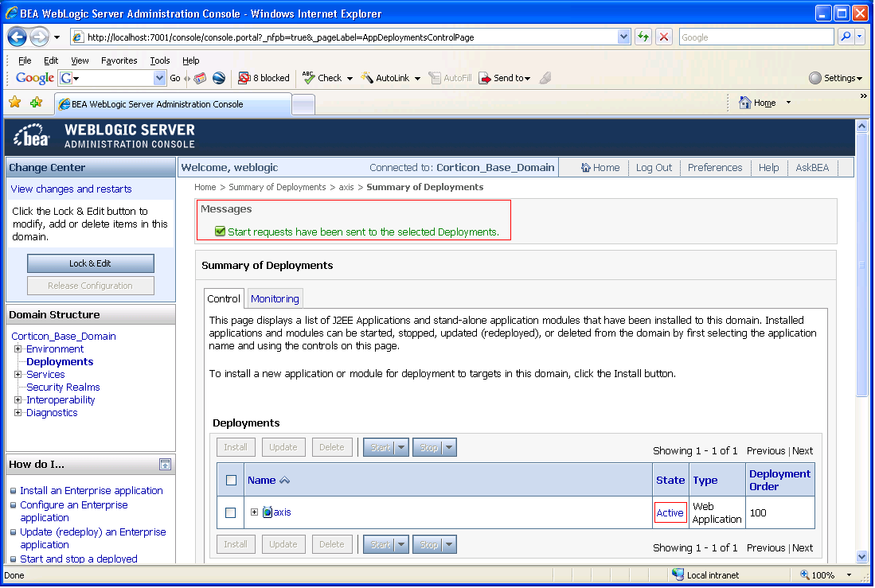Expand the Diagnostics tree node
Viewport: 875px width, 588px height.
[x=18, y=413]
